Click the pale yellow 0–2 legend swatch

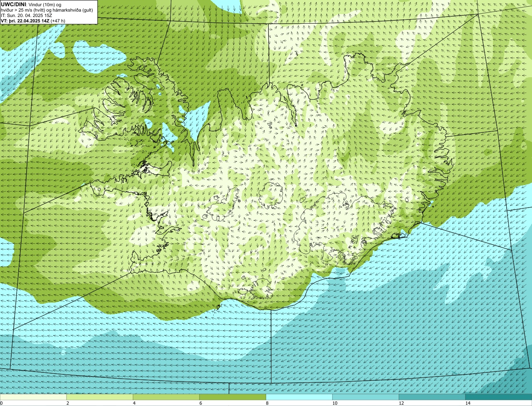[x=33, y=397]
